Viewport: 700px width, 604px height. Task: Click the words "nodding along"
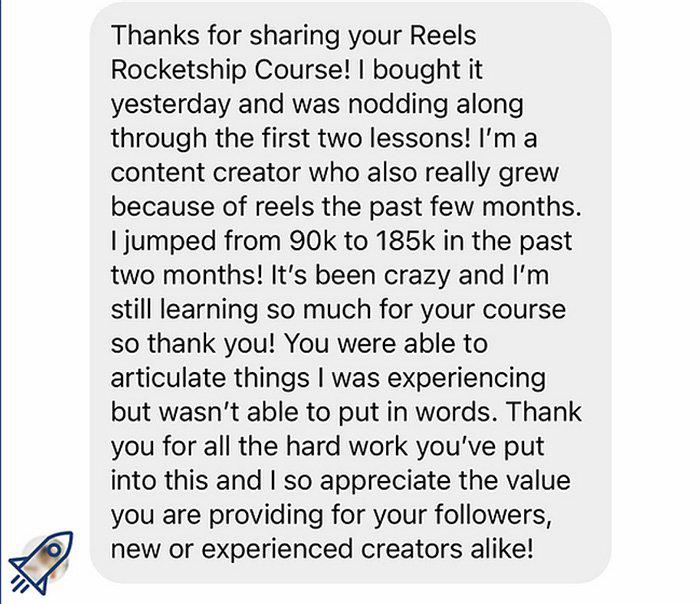click(x=436, y=105)
